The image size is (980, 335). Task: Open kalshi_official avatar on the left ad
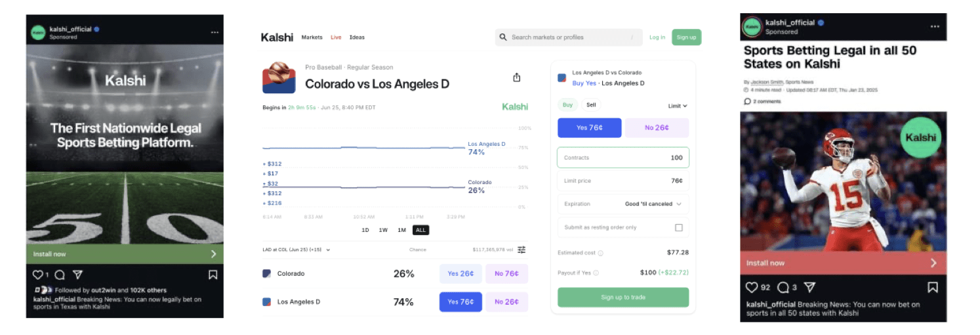click(x=39, y=32)
